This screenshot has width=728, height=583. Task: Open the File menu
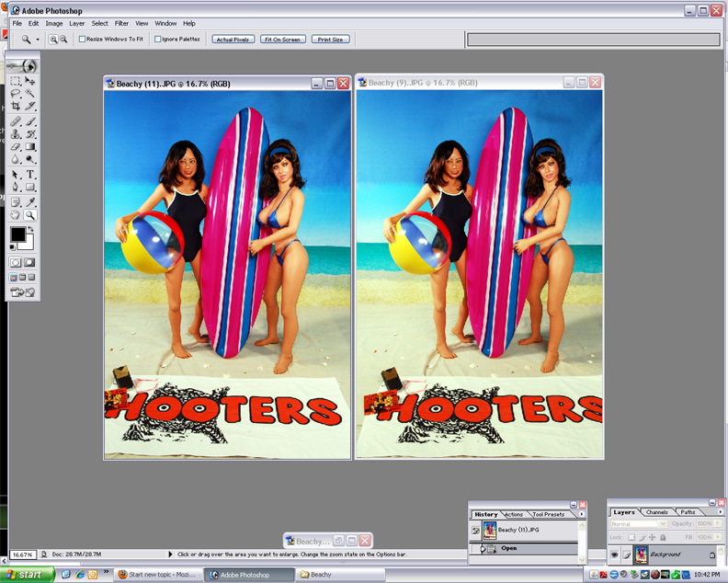pyautogui.click(x=17, y=23)
